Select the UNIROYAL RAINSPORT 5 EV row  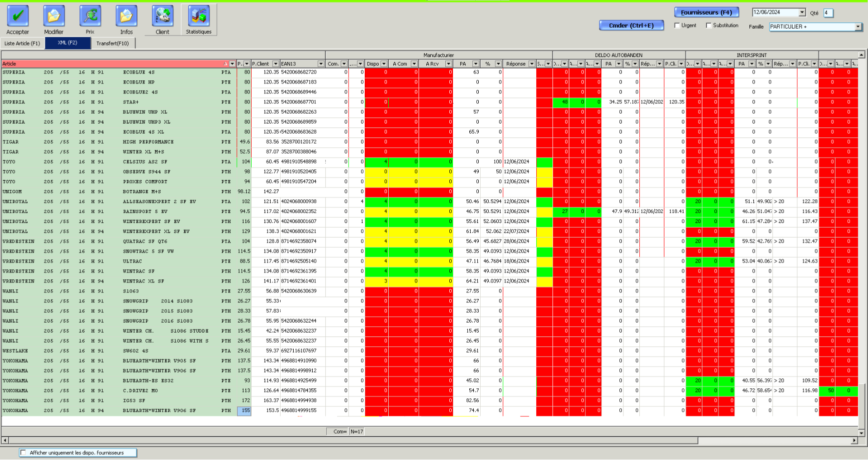click(x=430, y=211)
